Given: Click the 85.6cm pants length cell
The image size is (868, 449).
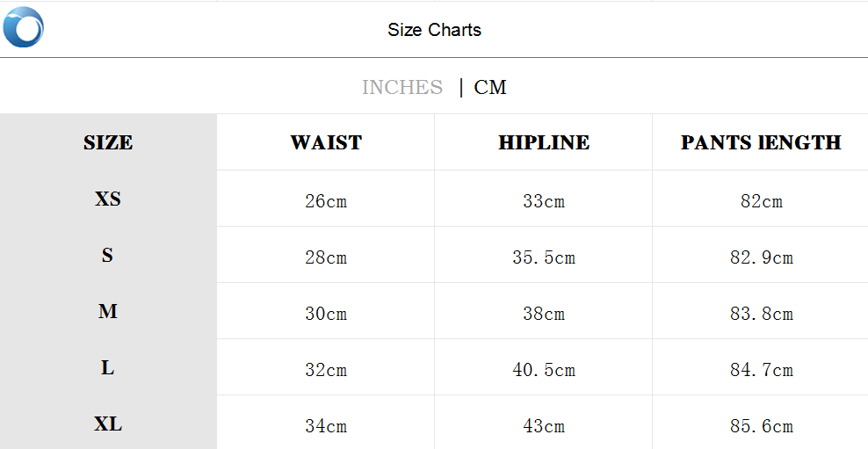Looking at the screenshot, I should (x=761, y=426).
